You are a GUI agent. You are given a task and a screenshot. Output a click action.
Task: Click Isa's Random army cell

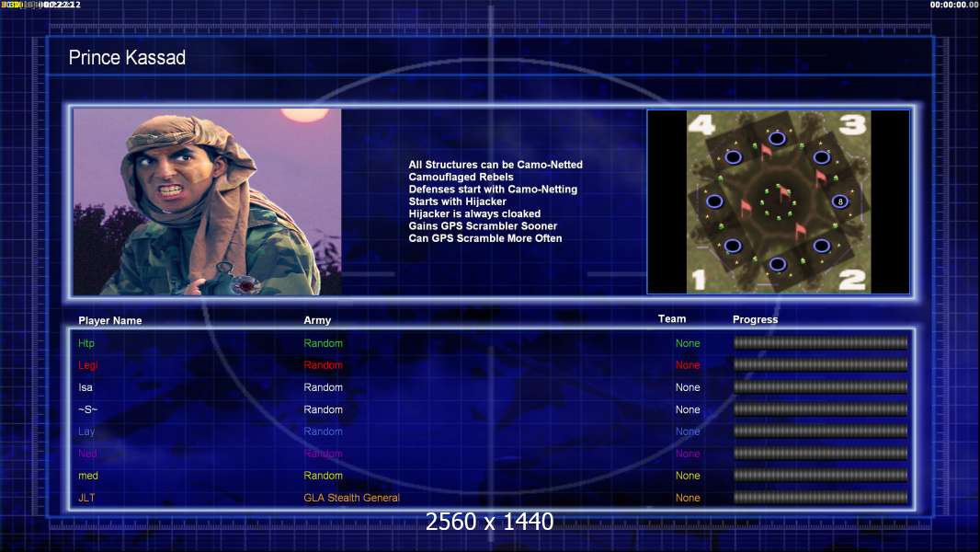pos(323,387)
